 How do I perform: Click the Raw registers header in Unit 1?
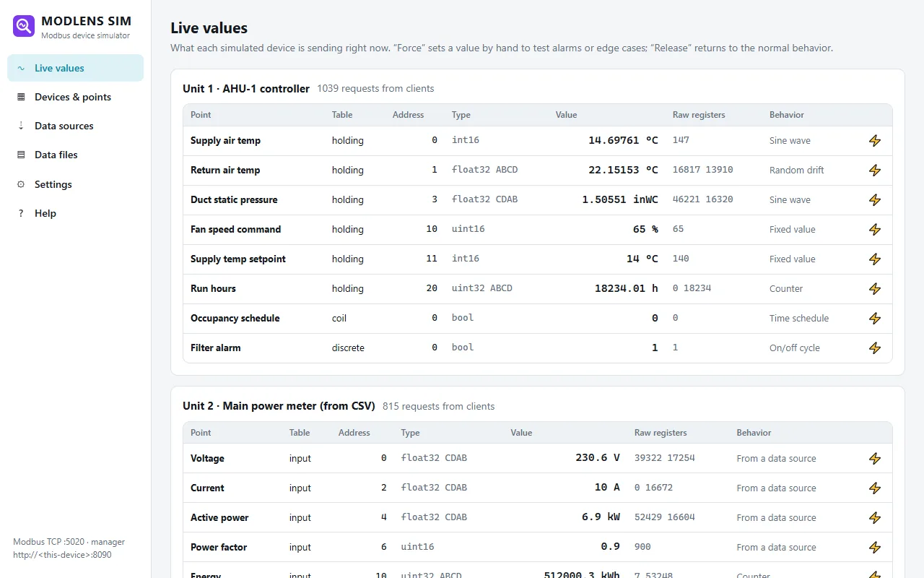[699, 115]
